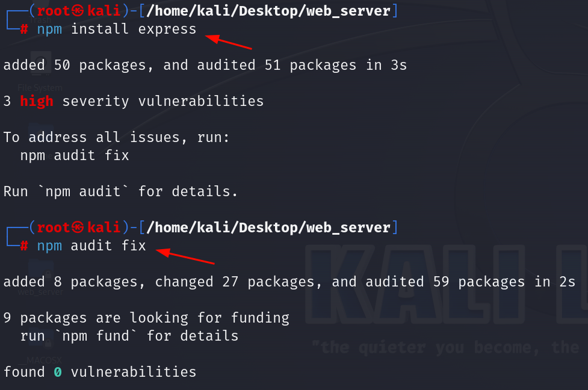Click the teal zero vulnerabilities count
The width and height of the screenshot is (588, 390).
tap(58, 372)
